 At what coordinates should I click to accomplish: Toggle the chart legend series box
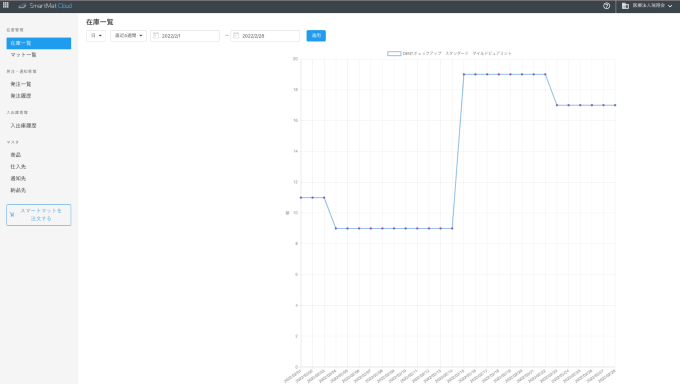(394, 53)
